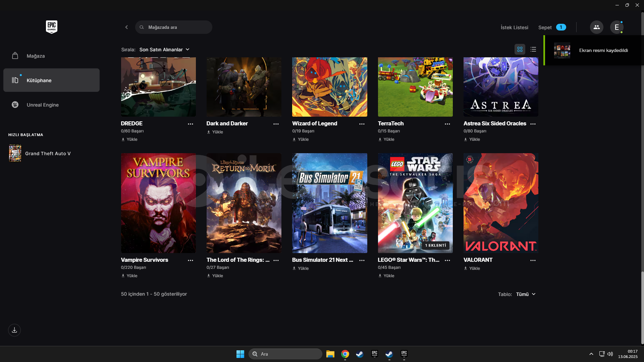This screenshot has width=644, height=362.
Task: Open Return to Moria cover art
Action: pos(244,203)
